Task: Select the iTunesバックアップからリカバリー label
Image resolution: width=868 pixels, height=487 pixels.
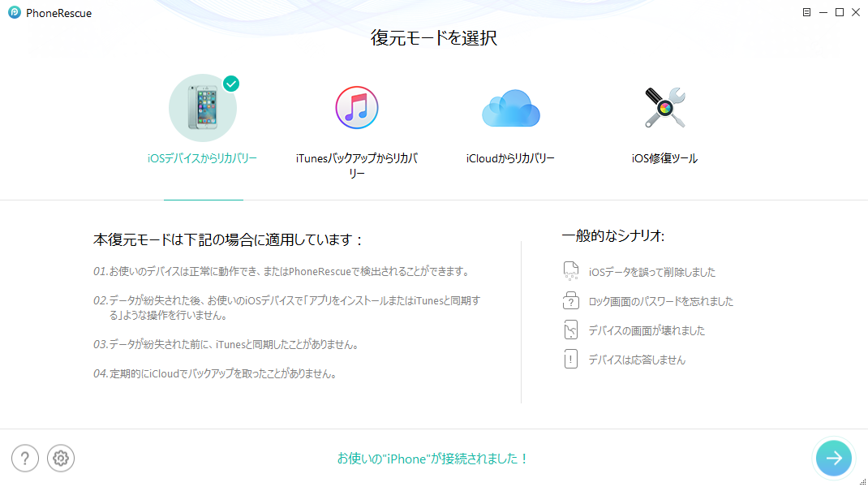Action: point(356,166)
